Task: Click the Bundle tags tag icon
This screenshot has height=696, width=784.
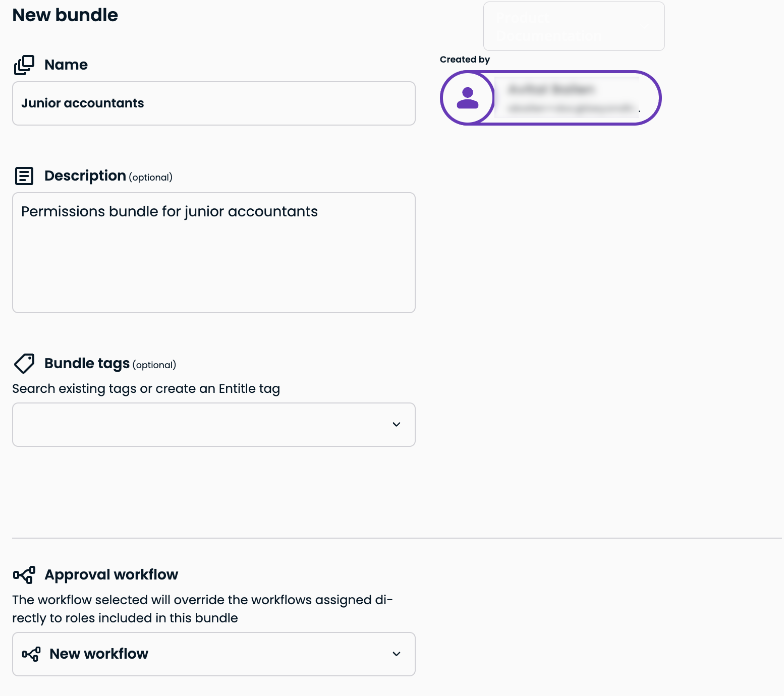Action: click(x=24, y=364)
